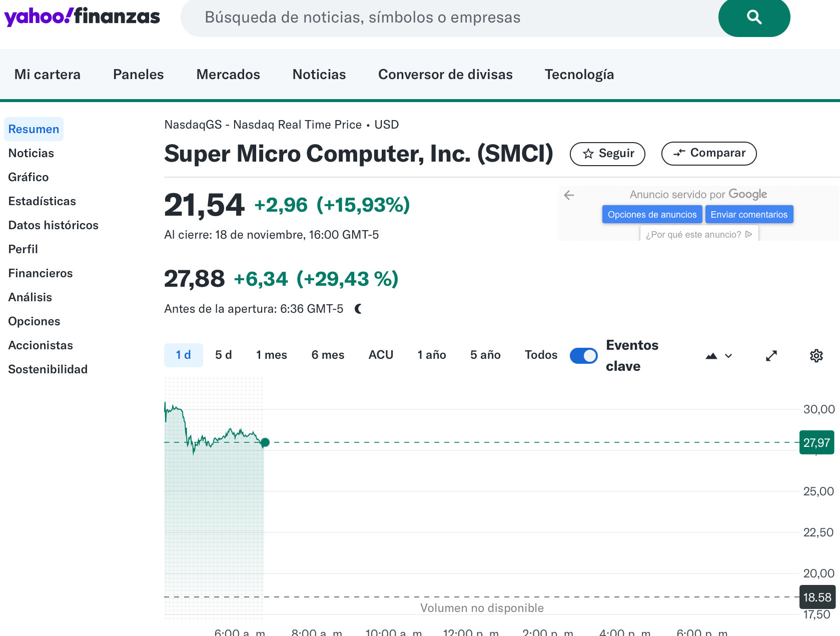This screenshot has height=636, width=840.
Task: Select the chart type mountain icon
Action: click(712, 355)
